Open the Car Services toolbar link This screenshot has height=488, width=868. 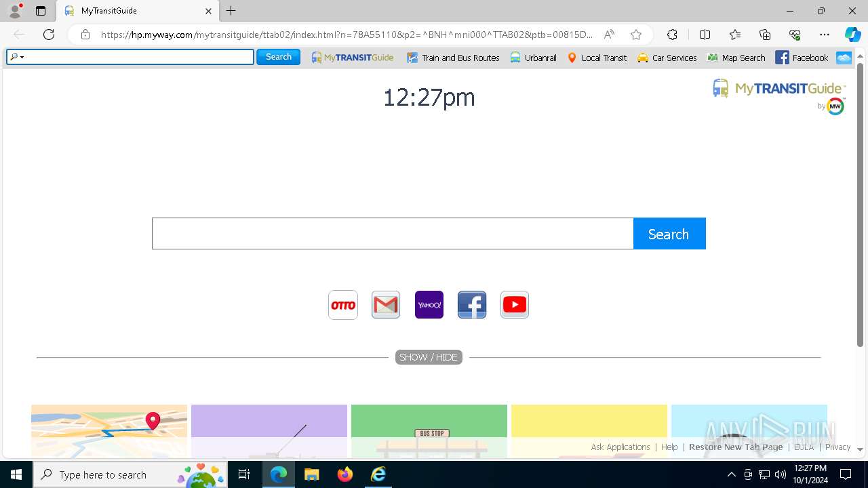667,58
